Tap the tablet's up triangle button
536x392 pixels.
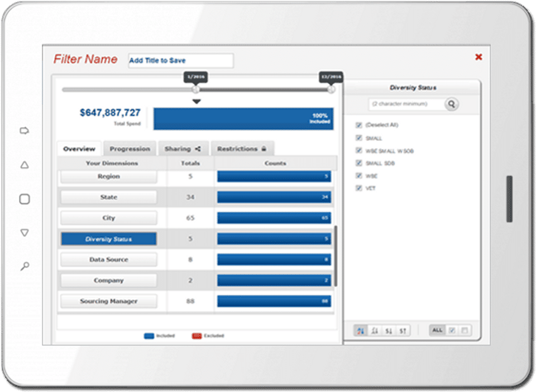coord(25,165)
